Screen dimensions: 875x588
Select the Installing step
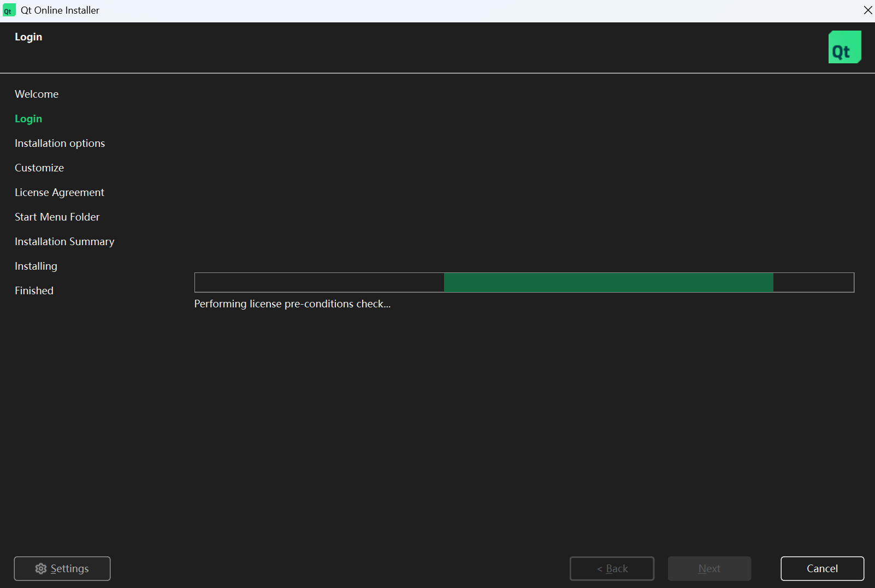click(x=36, y=266)
